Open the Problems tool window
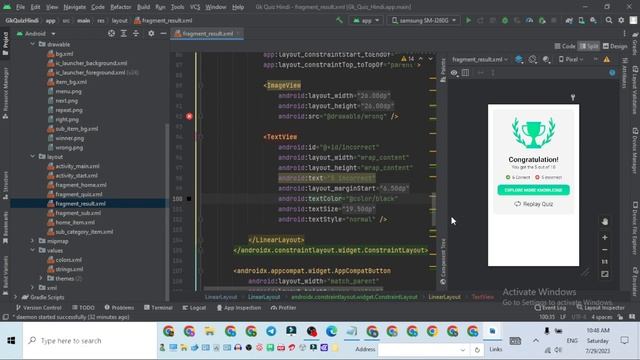 pos(119,308)
